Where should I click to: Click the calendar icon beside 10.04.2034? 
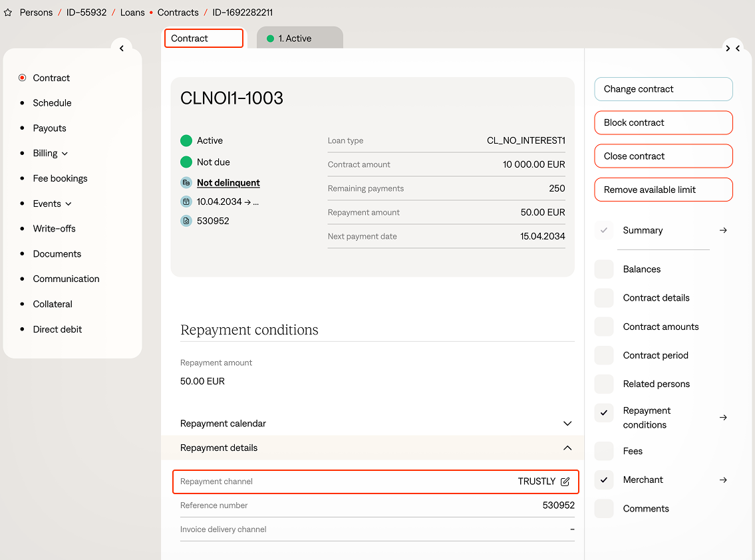tap(186, 202)
